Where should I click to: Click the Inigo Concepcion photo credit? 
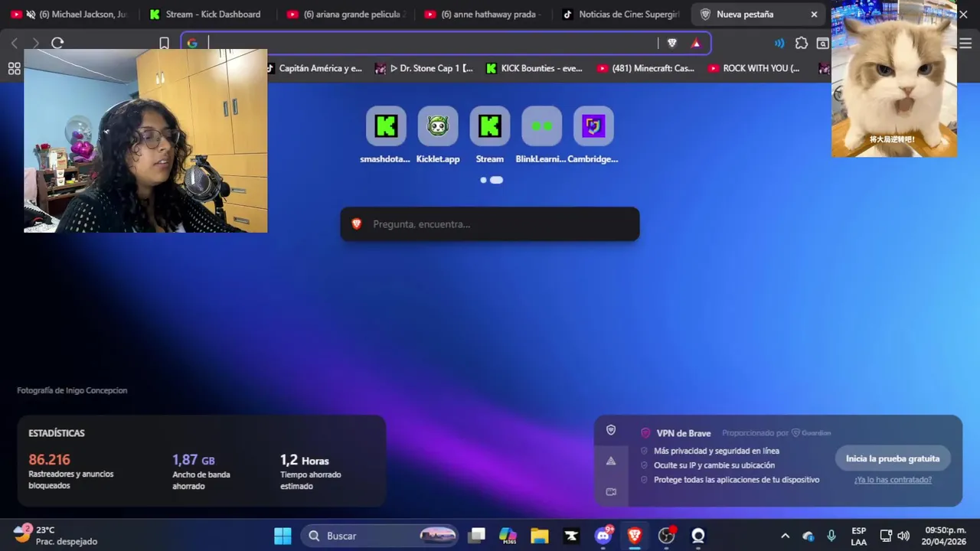click(x=72, y=390)
